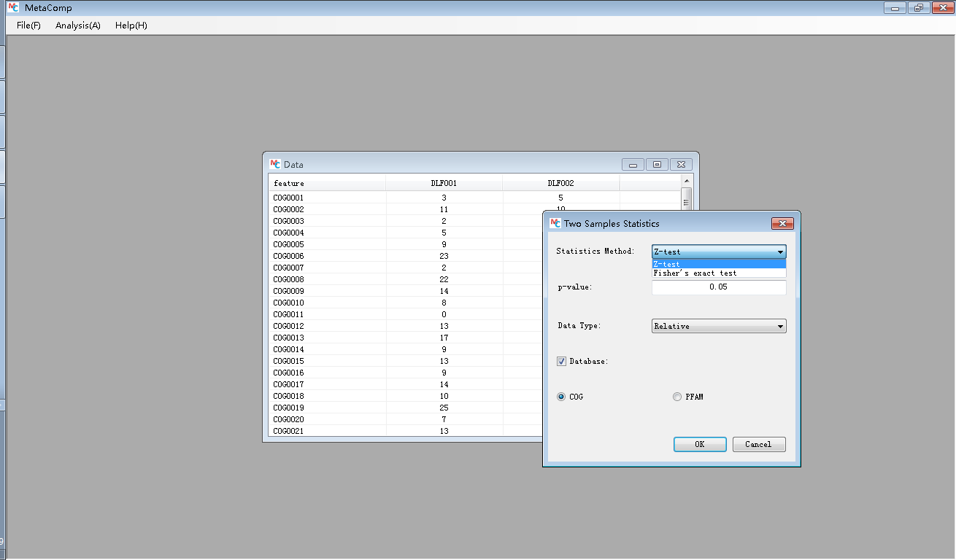Click the p-value input field
This screenshot has height=560, width=956.
click(718, 287)
